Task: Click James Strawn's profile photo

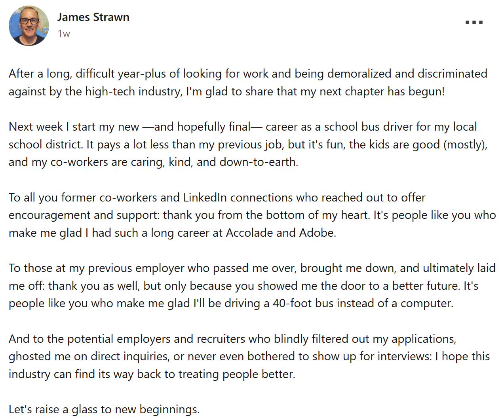Action: pos(29,26)
